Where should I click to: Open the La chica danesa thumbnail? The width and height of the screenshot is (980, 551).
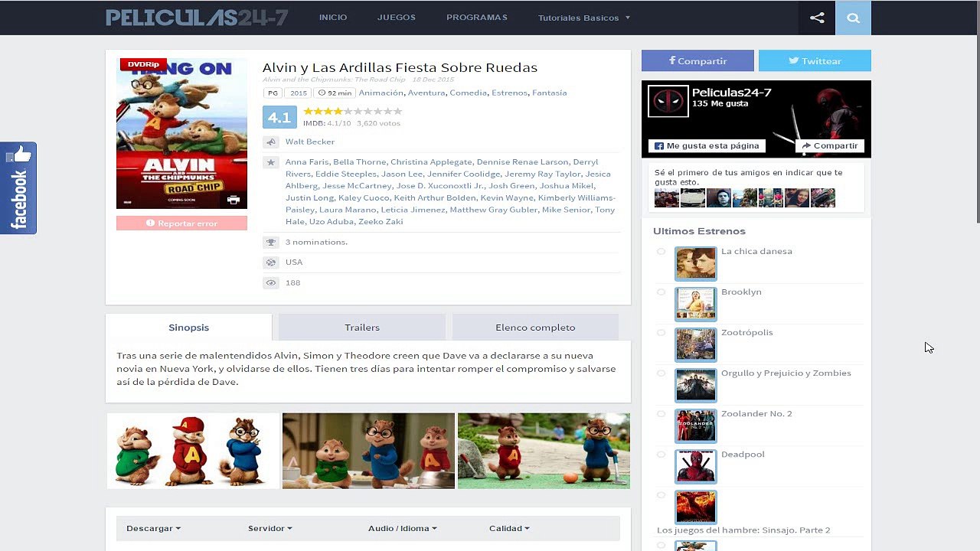(x=696, y=263)
